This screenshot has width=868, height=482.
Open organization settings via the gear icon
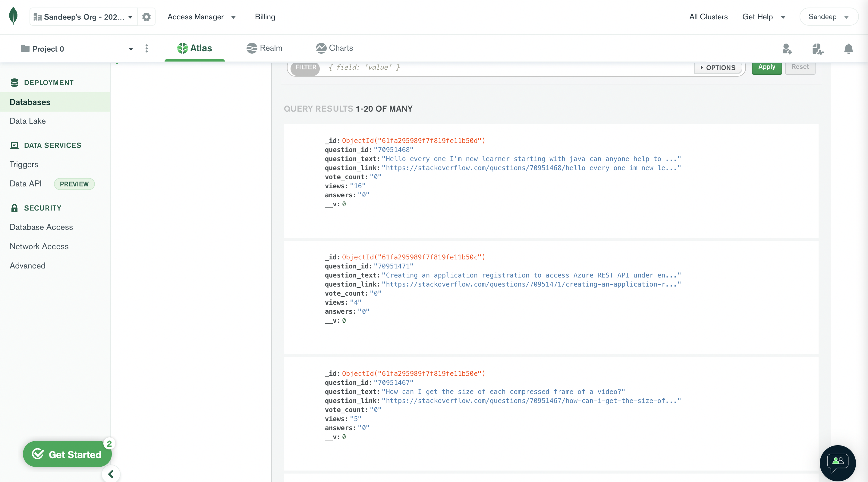click(x=146, y=17)
